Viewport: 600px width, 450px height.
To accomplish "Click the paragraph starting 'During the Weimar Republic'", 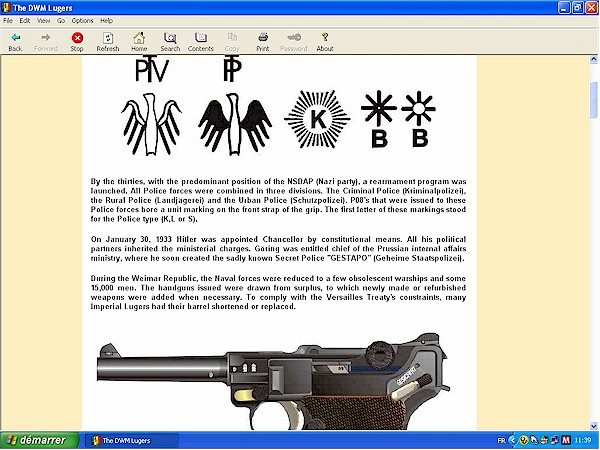I will (x=278, y=292).
